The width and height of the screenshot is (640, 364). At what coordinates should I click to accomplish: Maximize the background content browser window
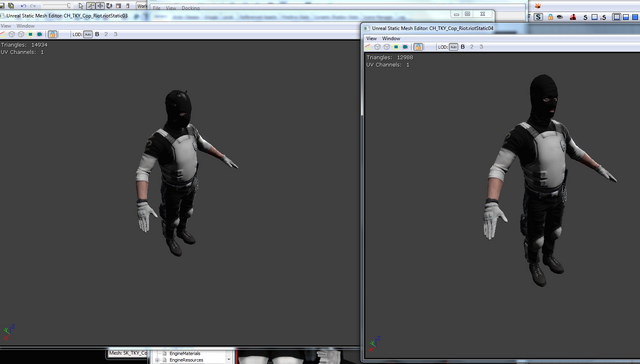pyautogui.click(x=468, y=14)
